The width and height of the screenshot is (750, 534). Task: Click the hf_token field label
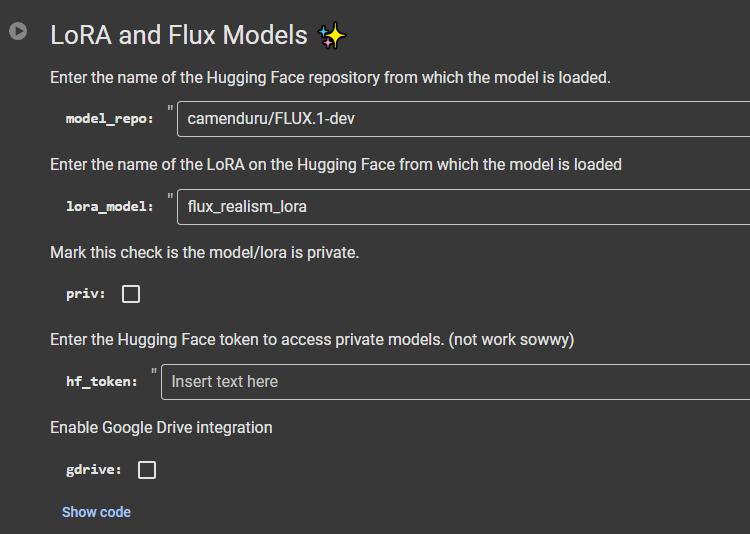(x=102, y=382)
